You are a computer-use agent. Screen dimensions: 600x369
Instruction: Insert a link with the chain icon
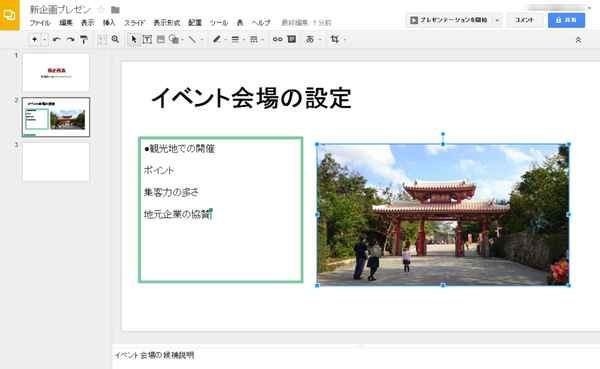[x=277, y=39]
